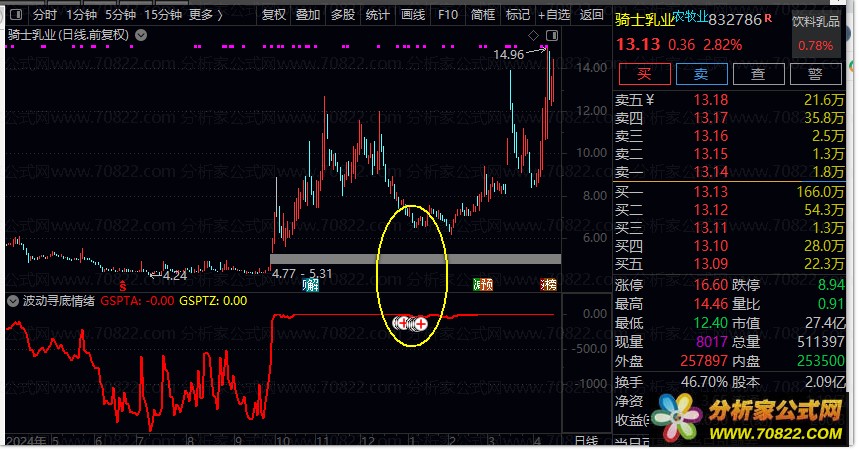
Task: Click the 跌停 price 8.94
Action: click(831, 285)
